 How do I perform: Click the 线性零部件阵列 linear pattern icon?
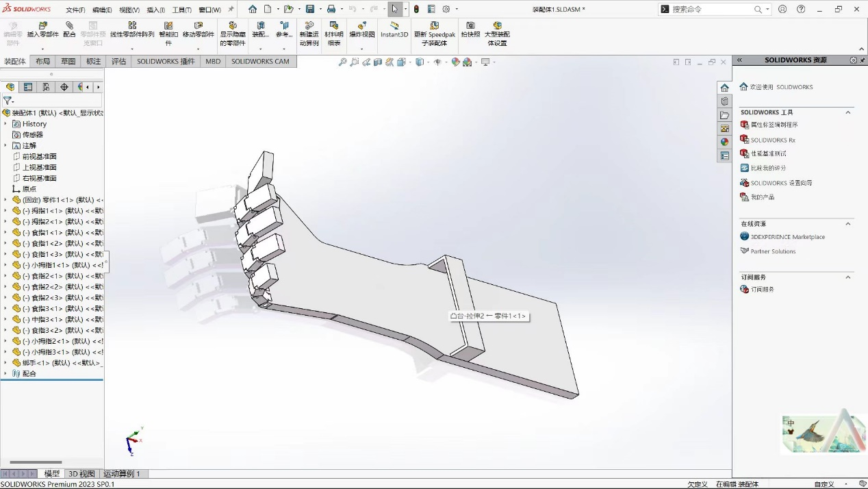point(132,26)
